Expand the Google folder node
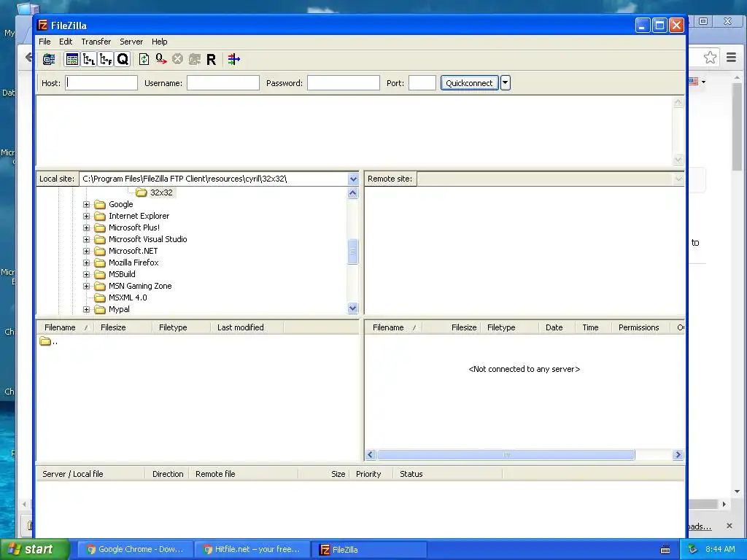747x560 pixels. coord(86,204)
